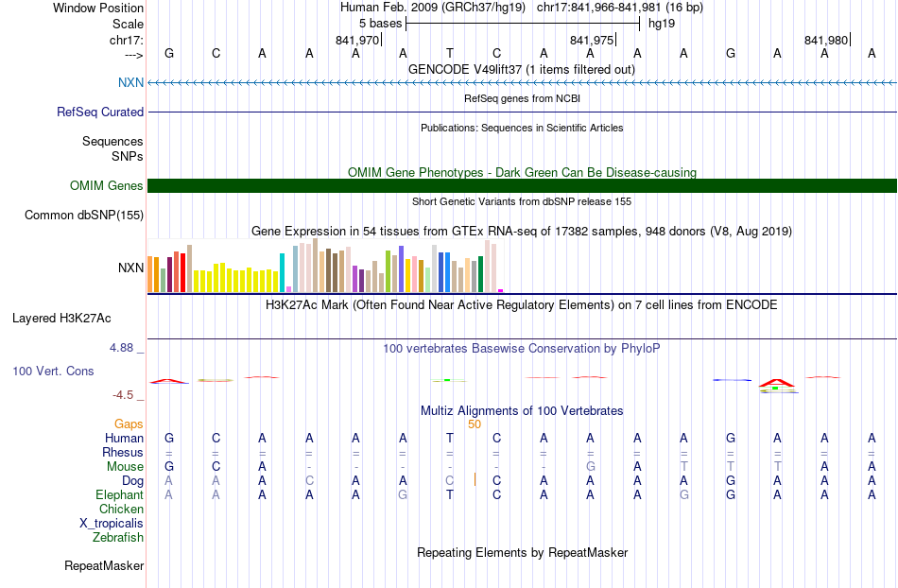Click the Scale label

128,24
